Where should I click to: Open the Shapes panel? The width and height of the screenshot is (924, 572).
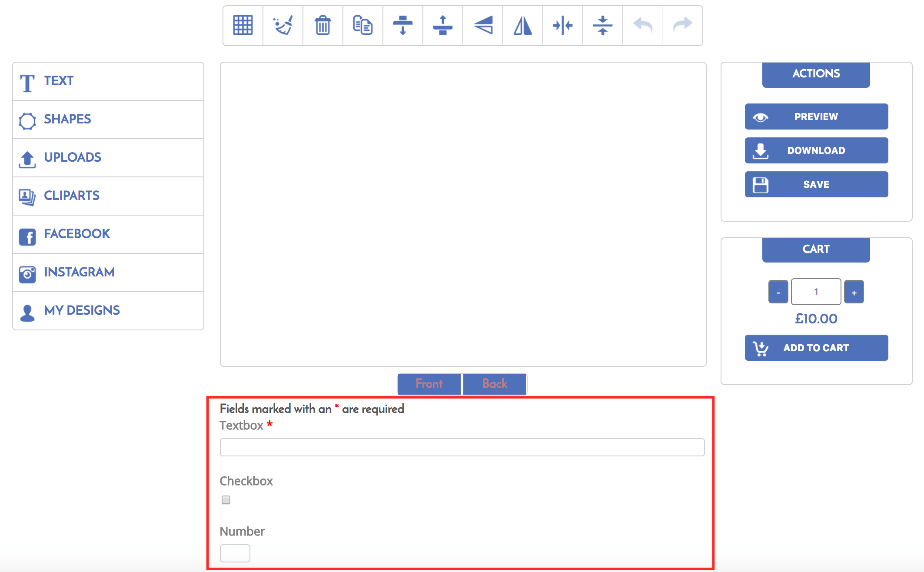click(x=108, y=120)
